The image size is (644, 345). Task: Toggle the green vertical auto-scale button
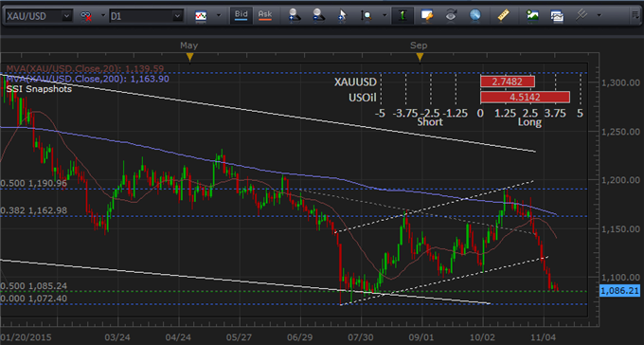pos(402,15)
